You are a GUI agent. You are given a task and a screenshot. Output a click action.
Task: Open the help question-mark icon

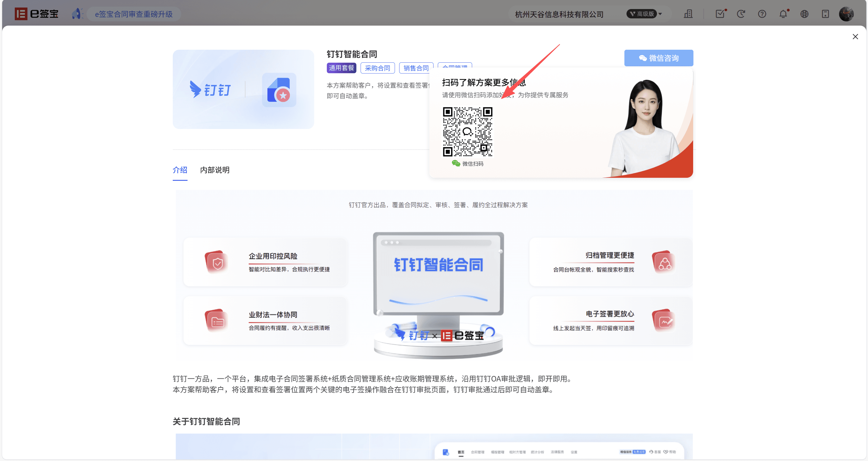(x=762, y=14)
